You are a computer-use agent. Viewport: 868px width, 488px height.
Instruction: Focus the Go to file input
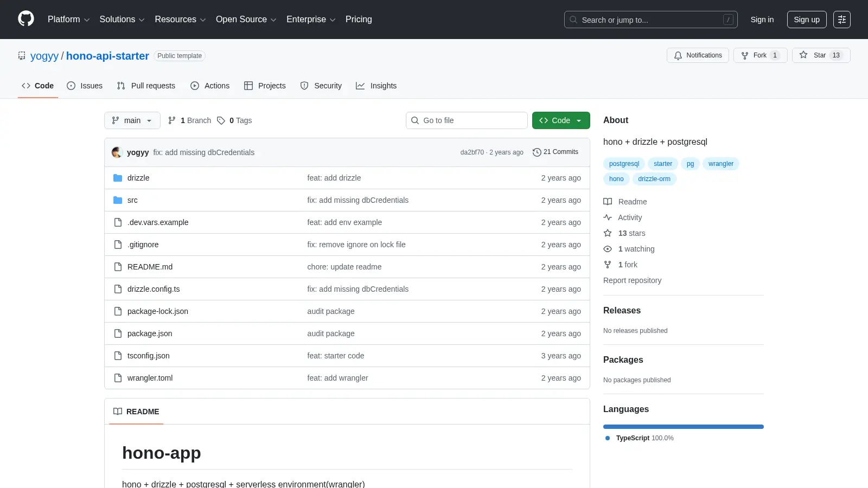click(x=467, y=120)
